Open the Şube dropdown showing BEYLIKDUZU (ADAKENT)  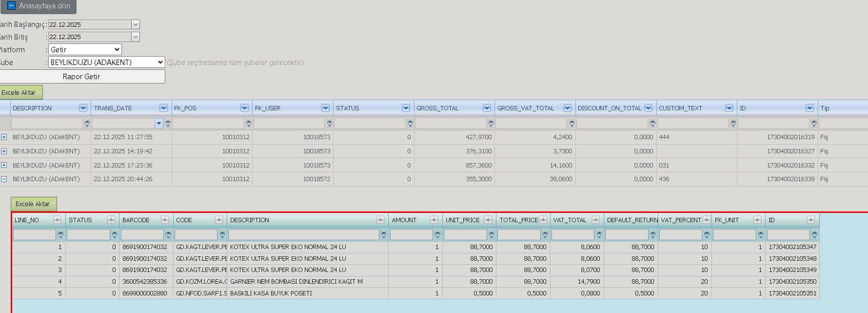(107, 62)
